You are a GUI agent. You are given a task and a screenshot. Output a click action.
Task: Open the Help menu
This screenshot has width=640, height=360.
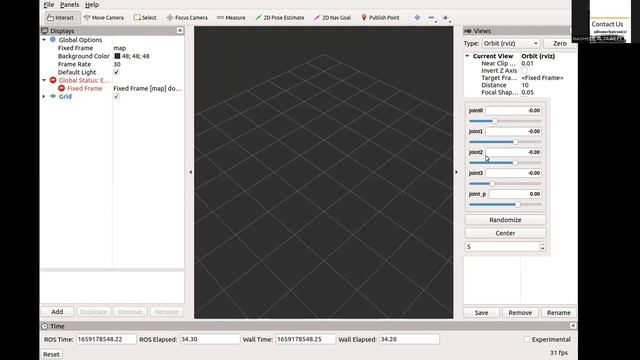coord(92,5)
